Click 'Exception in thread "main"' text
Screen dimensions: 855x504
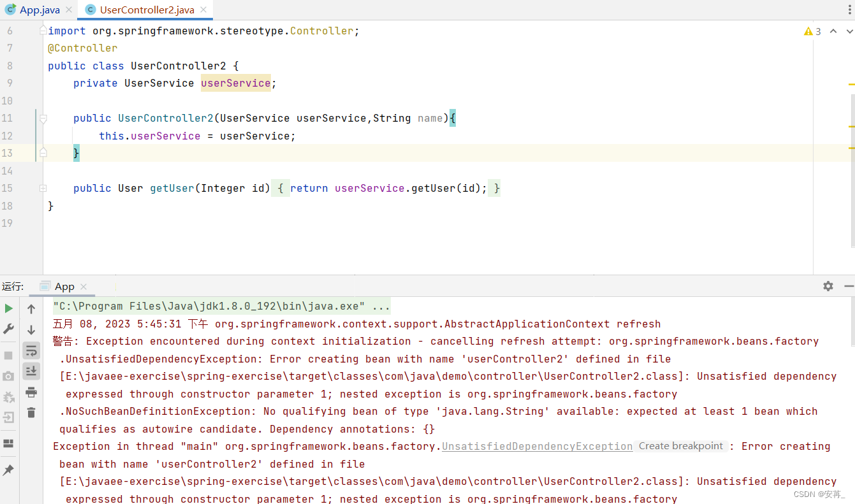[136, 446]
